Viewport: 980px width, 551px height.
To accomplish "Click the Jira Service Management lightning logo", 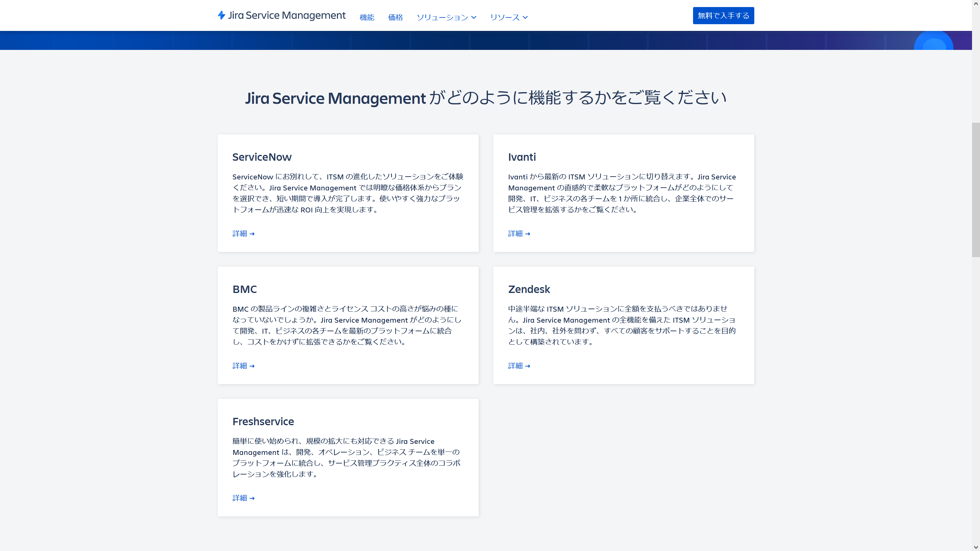I will (x=221, y=15).
